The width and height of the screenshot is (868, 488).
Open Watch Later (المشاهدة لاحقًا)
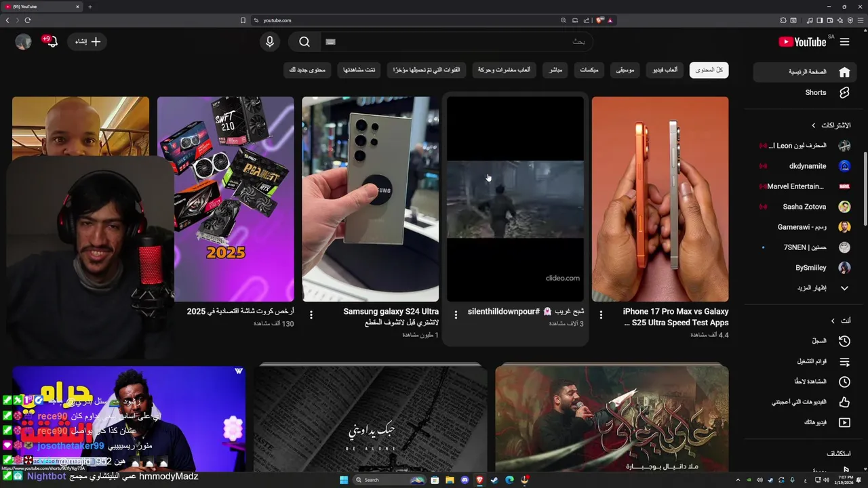(x=805, y=382)
